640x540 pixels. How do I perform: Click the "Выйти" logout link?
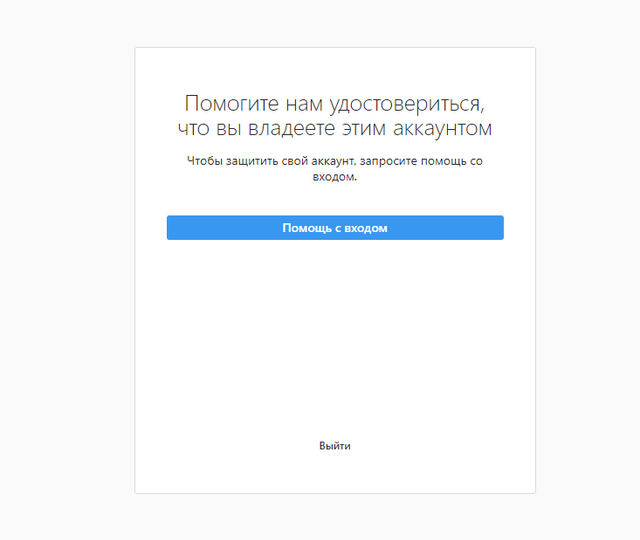pos(335,446)
